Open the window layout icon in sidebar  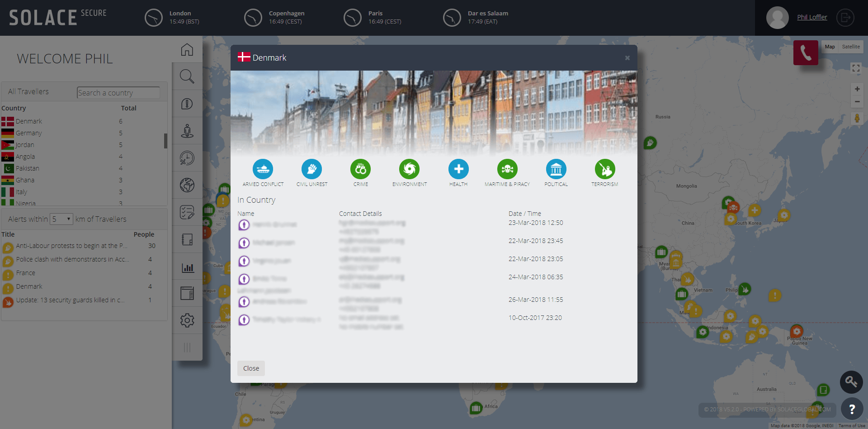pos(187,293)
